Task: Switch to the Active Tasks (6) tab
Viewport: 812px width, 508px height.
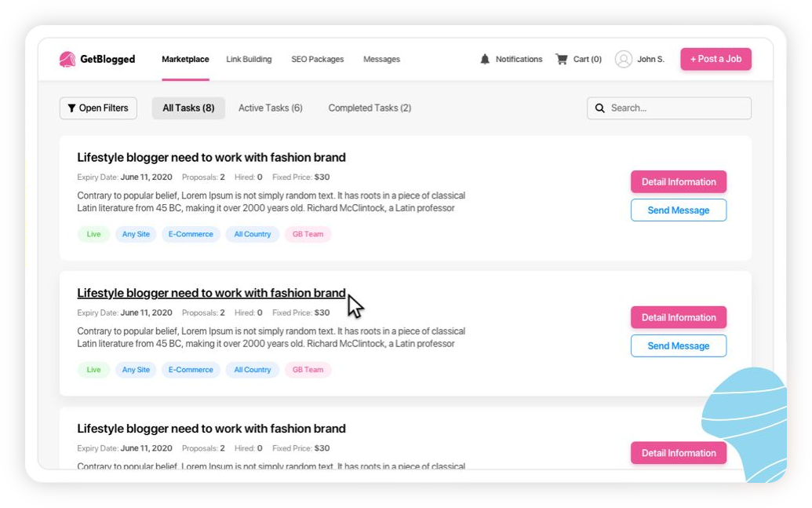Action: 271,108
